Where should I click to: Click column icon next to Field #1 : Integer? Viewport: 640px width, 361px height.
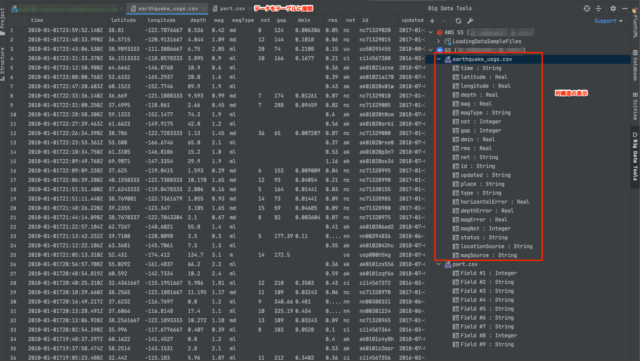coord(456,273)
